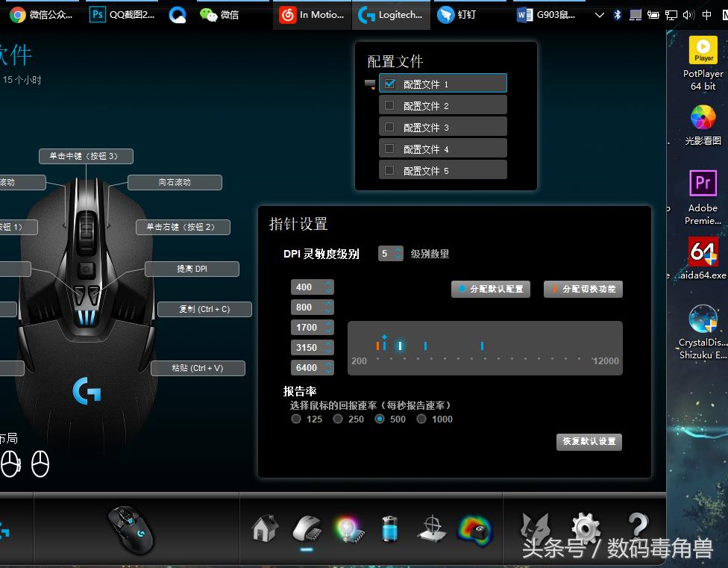Open CrystalDisk Shizuku desktop icon
This screenshot has height=568, width=728.
pos(703,331)
